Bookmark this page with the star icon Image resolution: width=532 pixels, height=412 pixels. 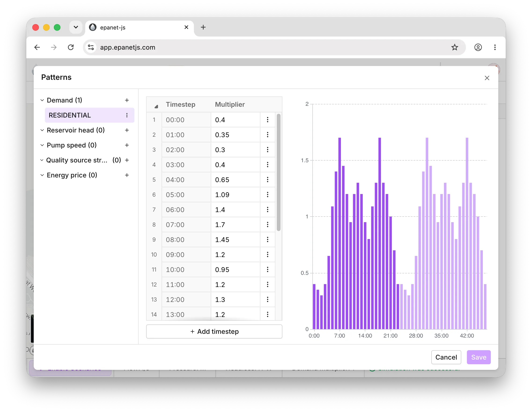454,47
